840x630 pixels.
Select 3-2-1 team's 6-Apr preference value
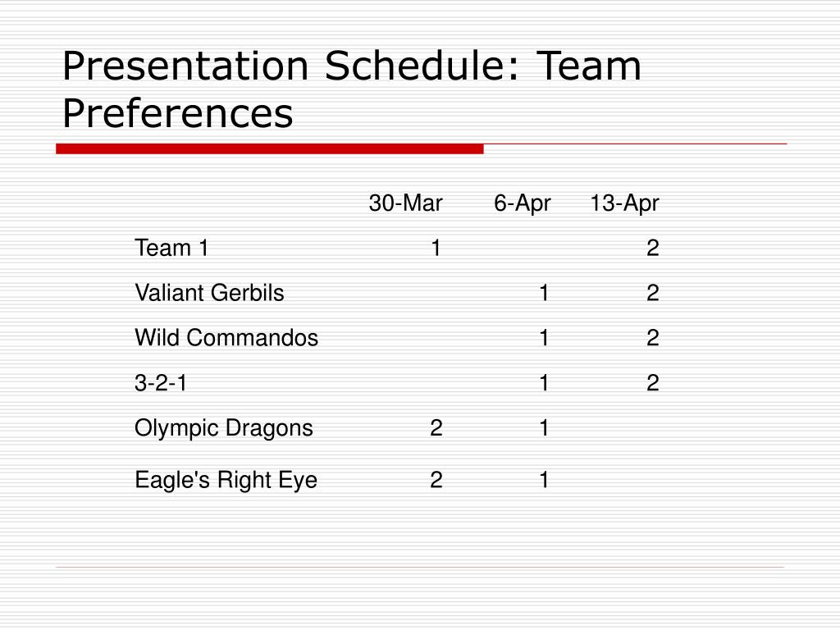545,383
